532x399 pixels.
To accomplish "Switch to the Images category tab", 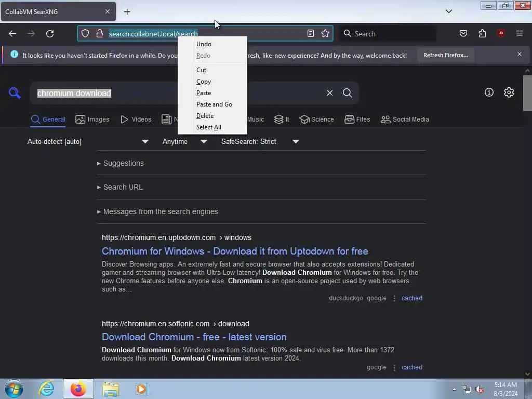I will (x=92, y=119).
